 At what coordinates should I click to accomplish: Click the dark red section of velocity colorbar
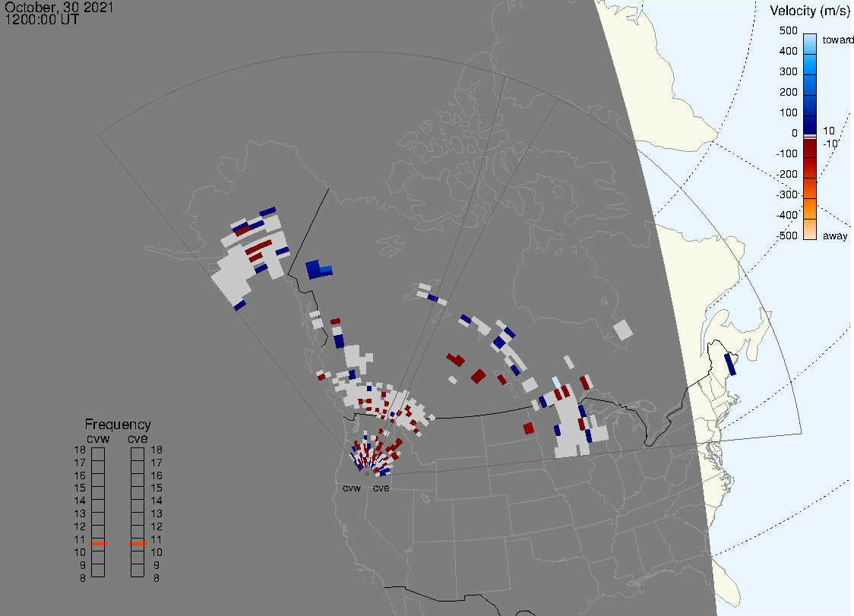810,150
